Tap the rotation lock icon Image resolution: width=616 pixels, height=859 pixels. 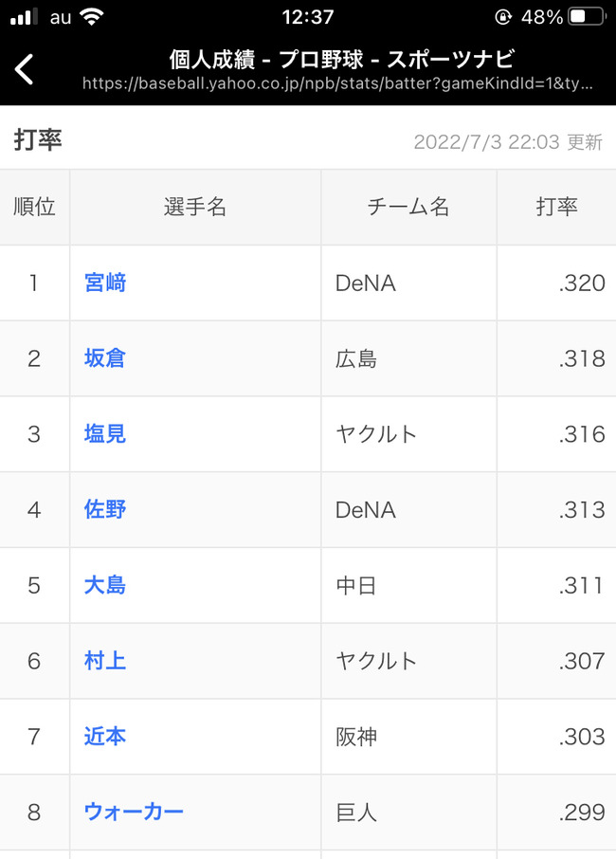pyautogui.click(x=503, y=17)
